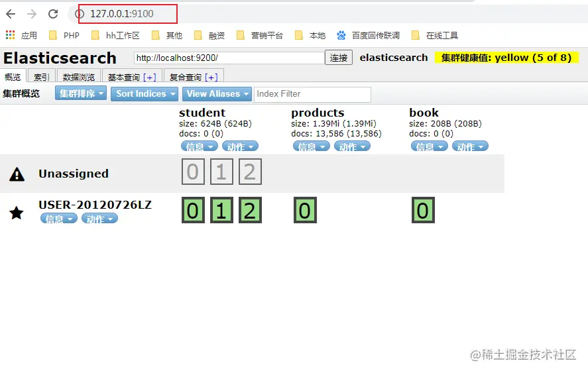Open the 融资 bookmark folder
588x373 pixels.
(x=209, y=35)
